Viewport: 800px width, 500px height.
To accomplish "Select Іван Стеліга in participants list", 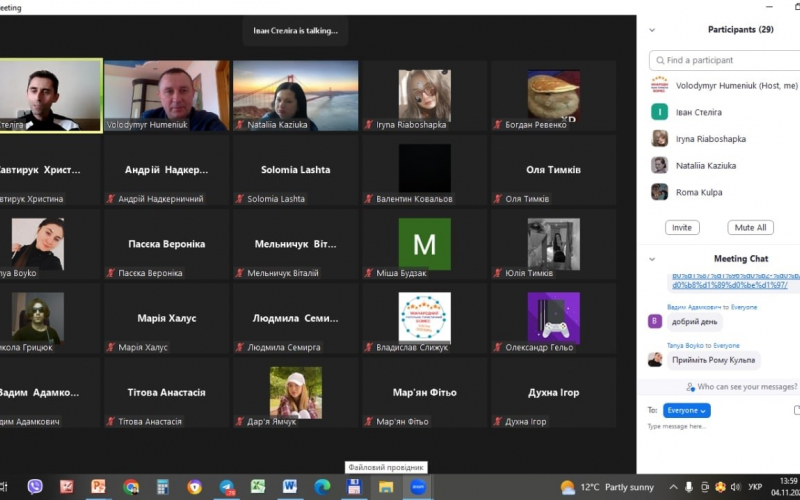I will click(x=724, y=112).
